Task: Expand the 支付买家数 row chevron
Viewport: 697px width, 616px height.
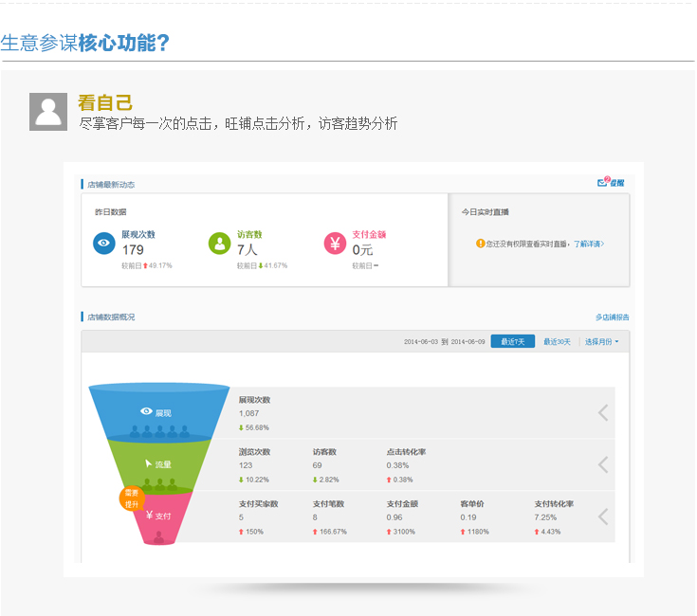Action: [x=603, y=516]
